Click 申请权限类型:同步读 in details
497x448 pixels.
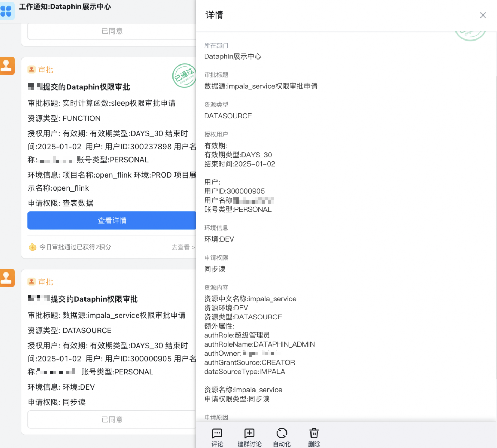click(237, 399)
